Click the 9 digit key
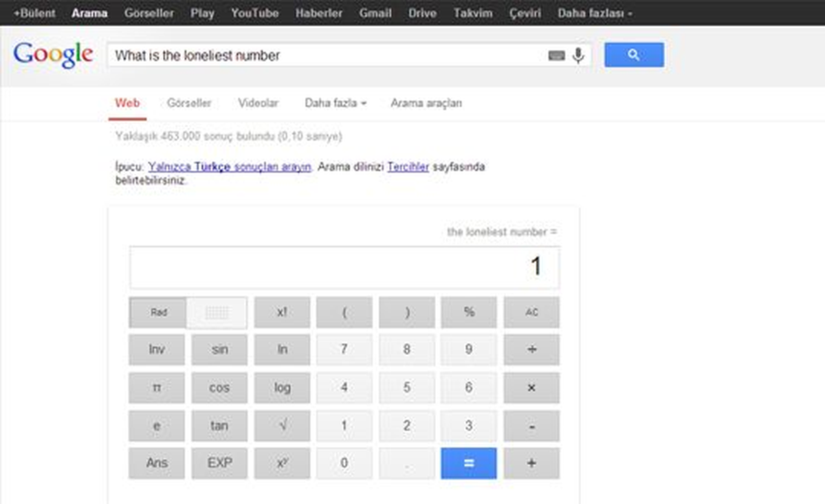The image size is (825, 504). coord(469,350)
